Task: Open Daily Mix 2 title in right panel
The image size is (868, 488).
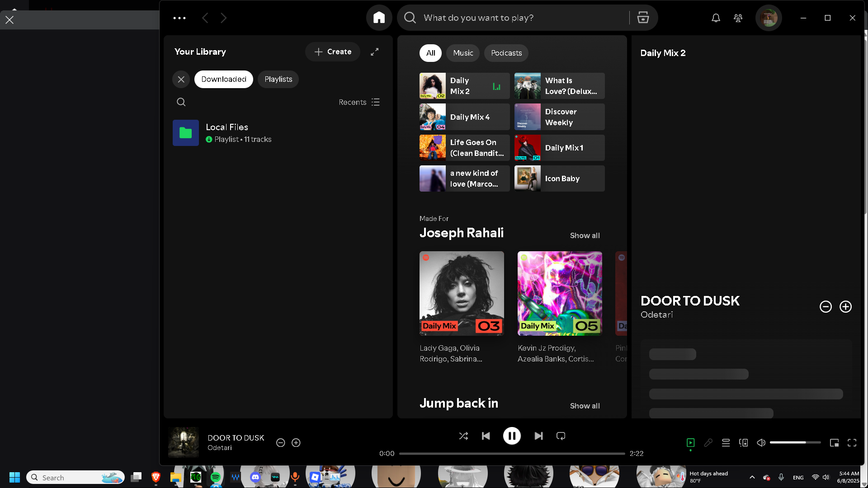Action: 663,53
